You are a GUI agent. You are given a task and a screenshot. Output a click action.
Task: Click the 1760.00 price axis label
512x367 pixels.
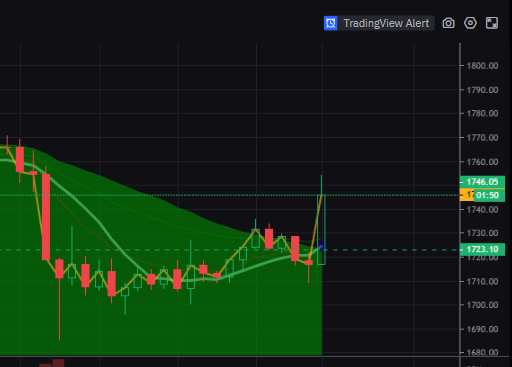coord(482,162)
